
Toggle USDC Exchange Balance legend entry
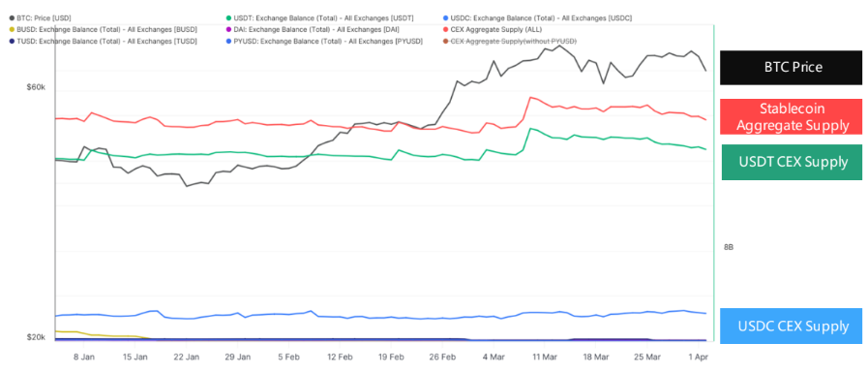point(537,18)
